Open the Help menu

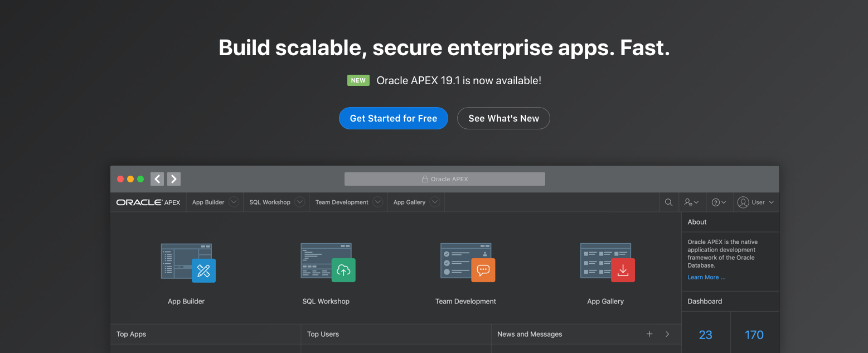[719, 202]
